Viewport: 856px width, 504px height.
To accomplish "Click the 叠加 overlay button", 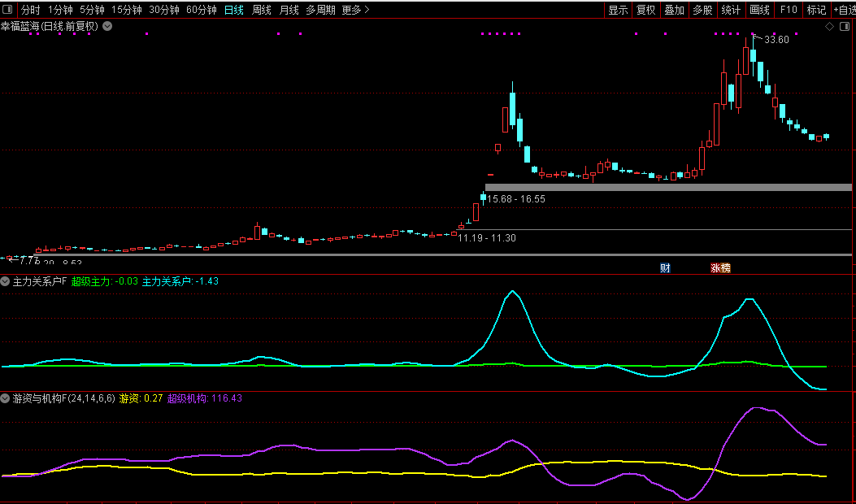I will (x=674, y=10).
